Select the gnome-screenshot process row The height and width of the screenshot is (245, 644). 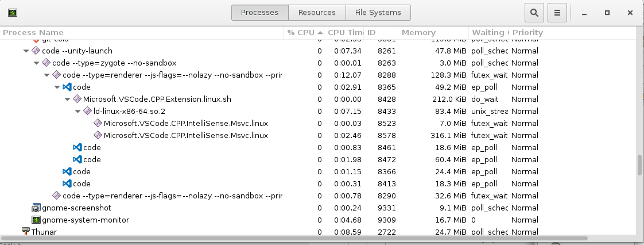[319, 208]
